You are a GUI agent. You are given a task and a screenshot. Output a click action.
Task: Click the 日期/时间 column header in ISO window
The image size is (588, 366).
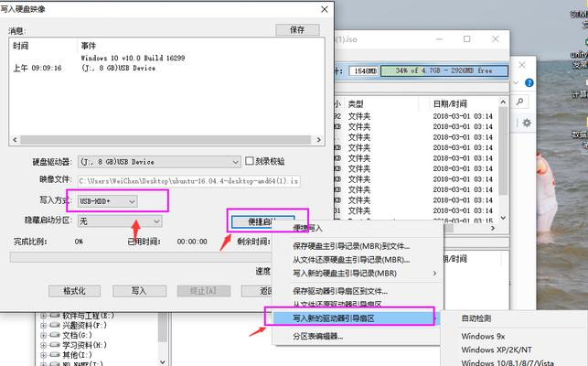pos(450,103)
